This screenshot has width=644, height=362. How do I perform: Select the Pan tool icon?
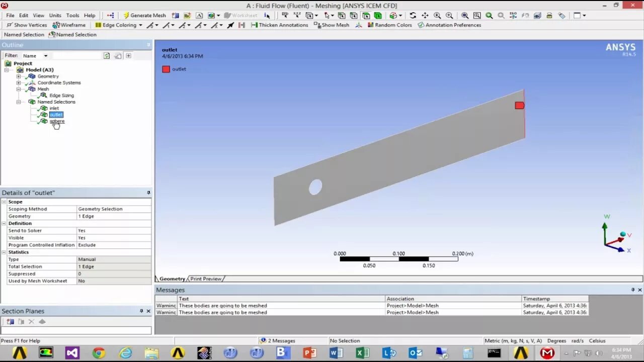click(x=425, y=15)
